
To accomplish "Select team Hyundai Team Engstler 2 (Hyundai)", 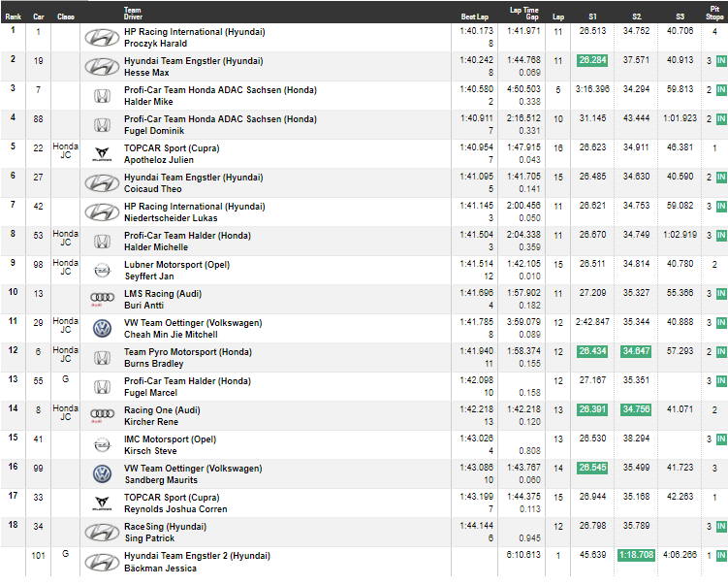I will coord(198,556).
